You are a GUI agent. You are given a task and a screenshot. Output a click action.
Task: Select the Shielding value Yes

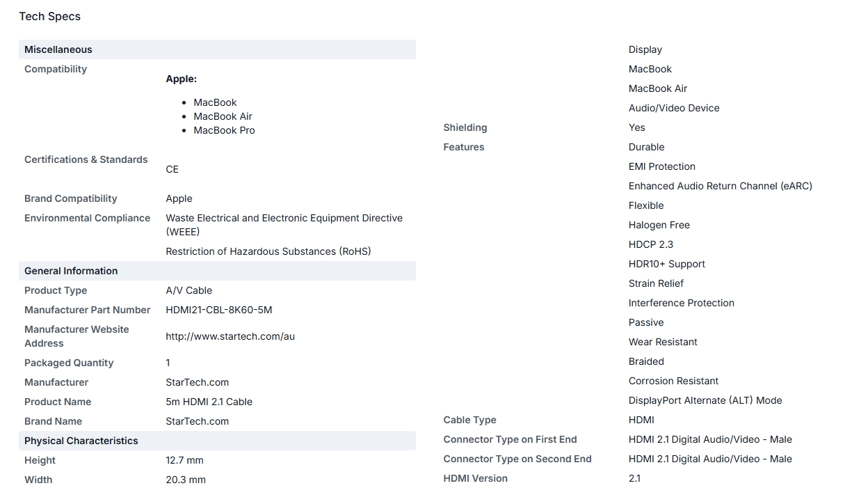637,127
